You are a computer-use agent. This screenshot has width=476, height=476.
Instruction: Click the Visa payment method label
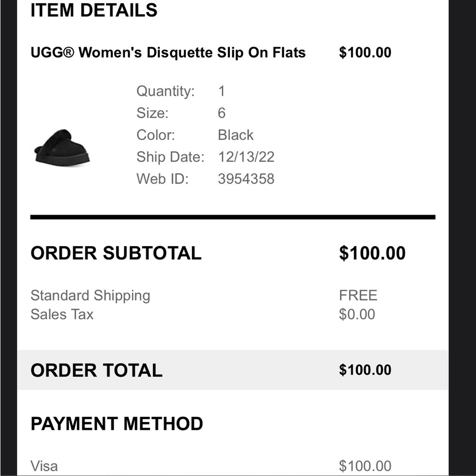tap(44, 466)
